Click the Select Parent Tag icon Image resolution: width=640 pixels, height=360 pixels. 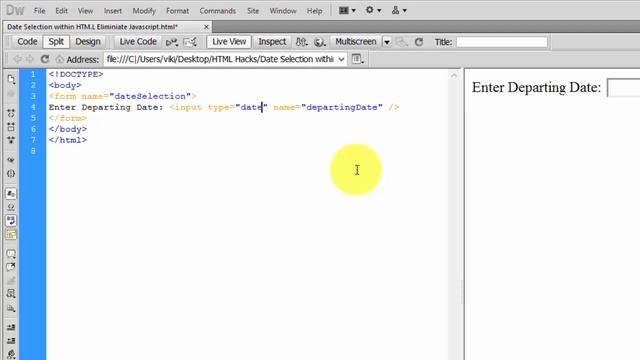point(11,160)
